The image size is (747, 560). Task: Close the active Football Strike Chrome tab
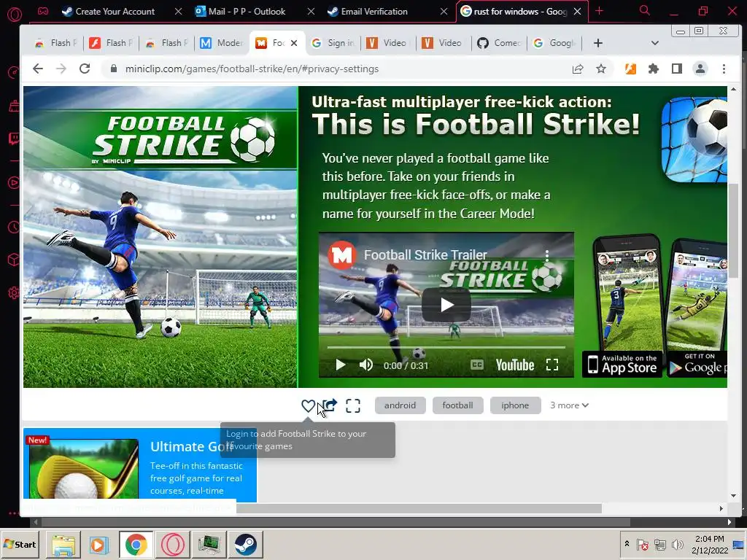coord(294,43)
